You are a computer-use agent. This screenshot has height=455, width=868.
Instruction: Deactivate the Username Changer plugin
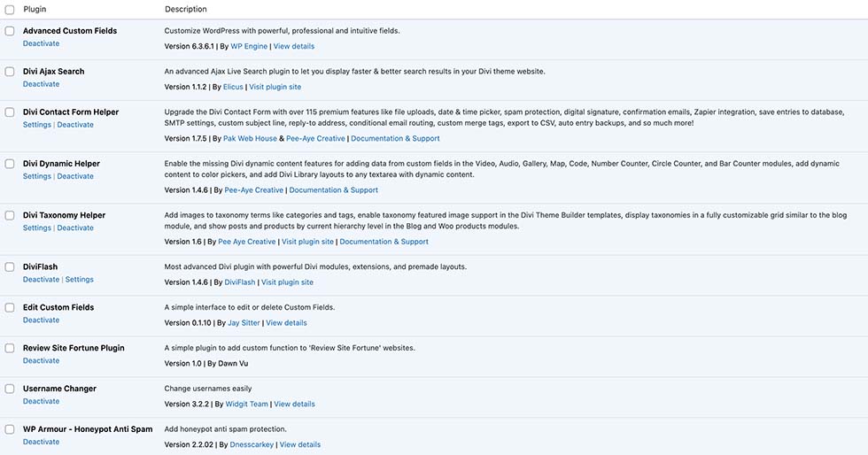pos(41,401)
